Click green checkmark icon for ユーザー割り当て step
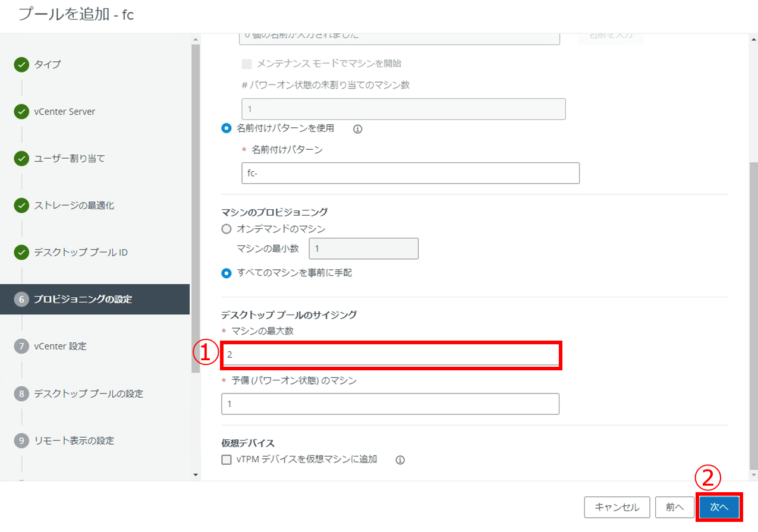Viewport: 758px width, 532px height. click(x=21, y=159)
